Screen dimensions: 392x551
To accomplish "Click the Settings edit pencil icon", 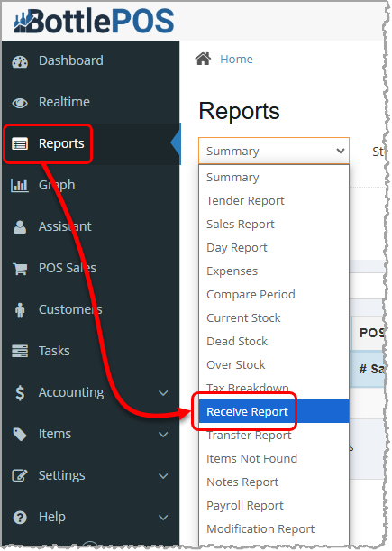I will coord(20,475).
